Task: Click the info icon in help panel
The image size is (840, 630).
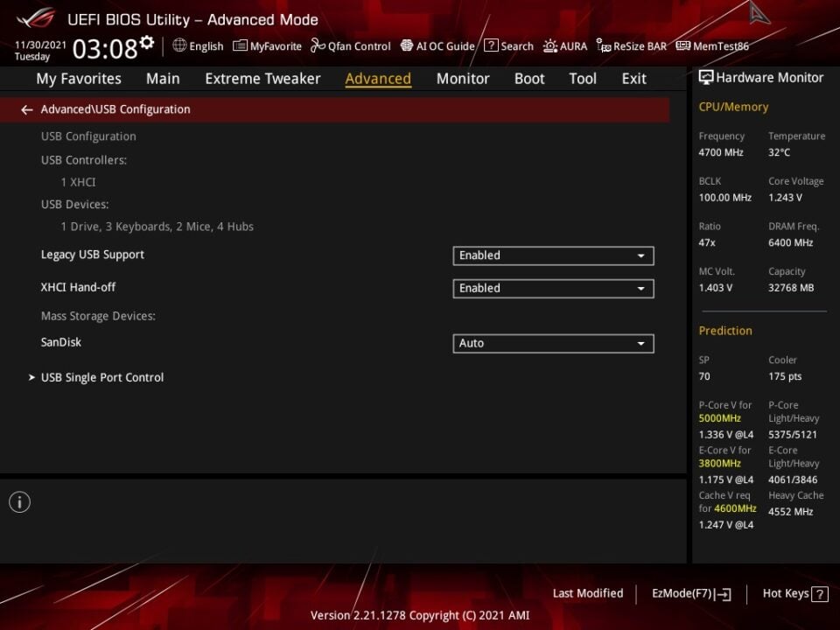Action: pyautogui.click(x=19, y=501)
